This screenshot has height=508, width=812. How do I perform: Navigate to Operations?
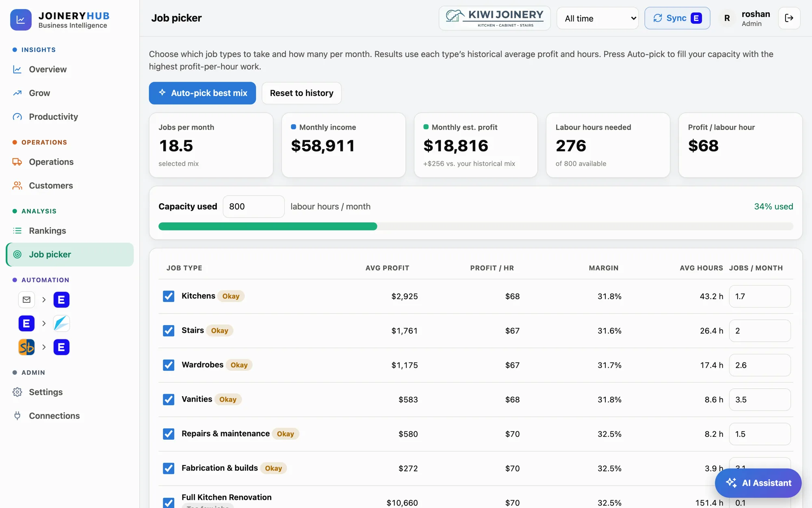point(70,162)
